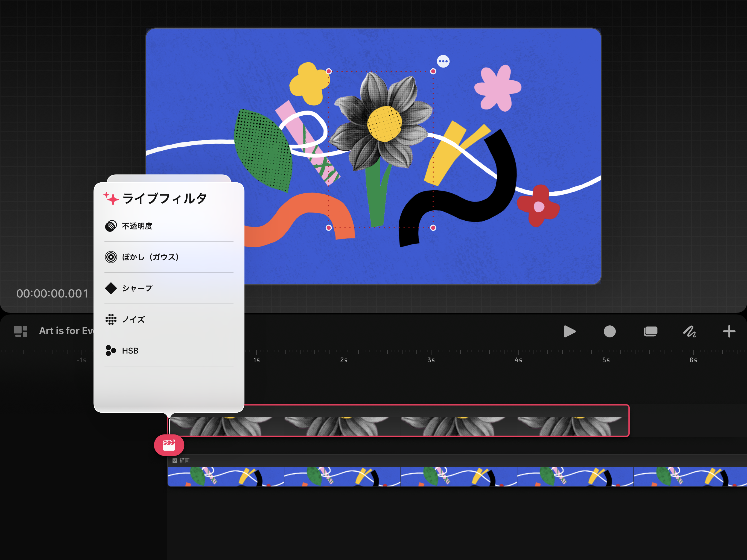Image resolution: width=747 pixels, height=560 pixels.
Task: Click the top-right selection handle of flower
Action: click(x=433, y=71)
